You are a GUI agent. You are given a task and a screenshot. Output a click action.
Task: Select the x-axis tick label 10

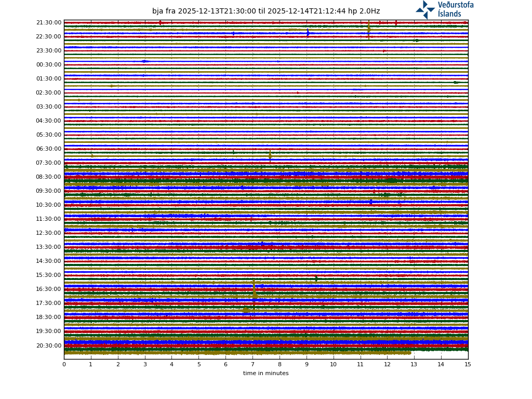coord(333,365)
